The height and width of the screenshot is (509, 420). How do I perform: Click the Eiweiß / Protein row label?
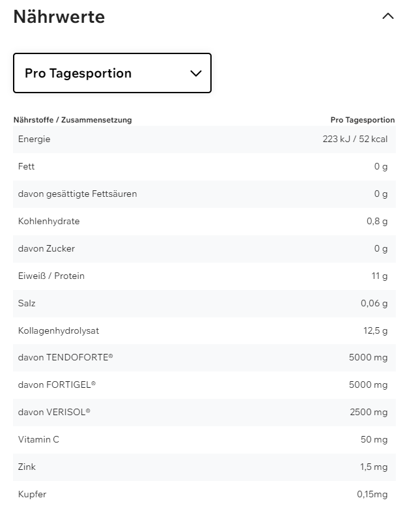tap(51, 276)
